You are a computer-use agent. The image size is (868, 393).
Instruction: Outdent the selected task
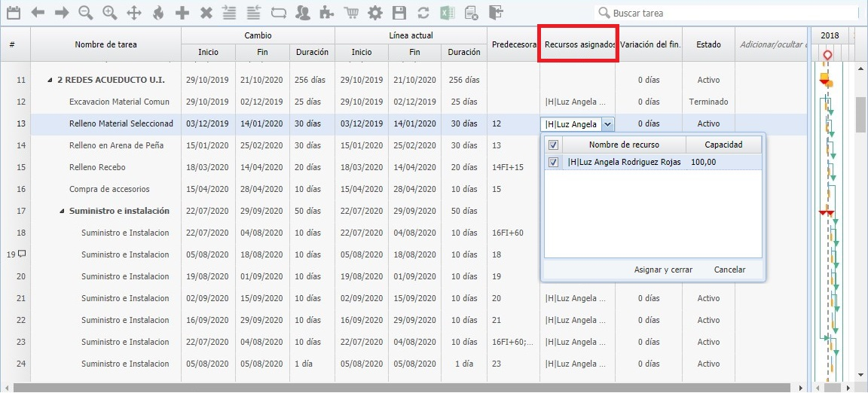(x=254, y=13)
